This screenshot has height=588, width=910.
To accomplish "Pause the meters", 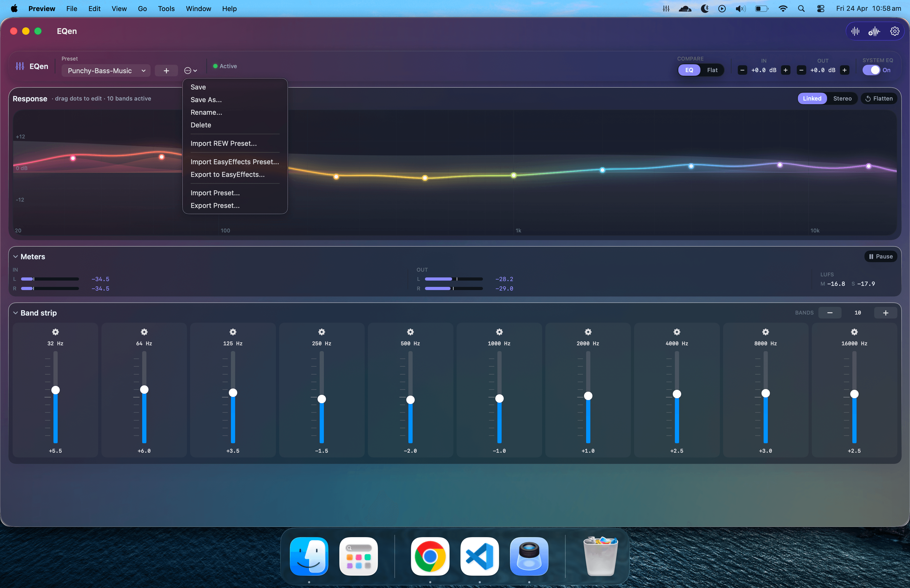I will (x=881, y=257).
